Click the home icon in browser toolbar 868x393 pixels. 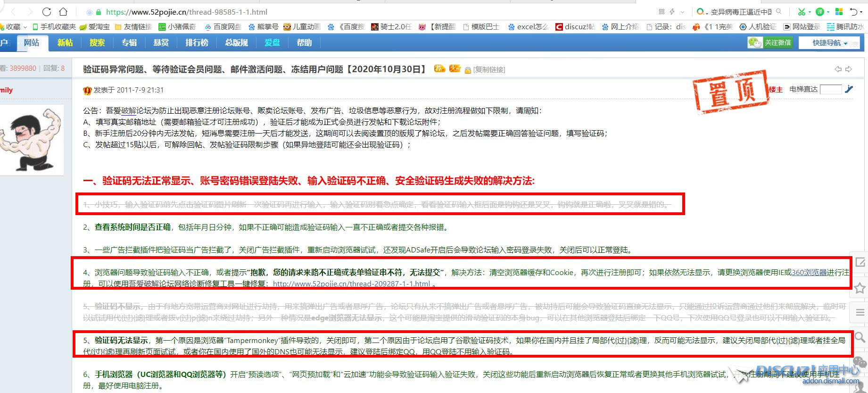pos(63,12)
